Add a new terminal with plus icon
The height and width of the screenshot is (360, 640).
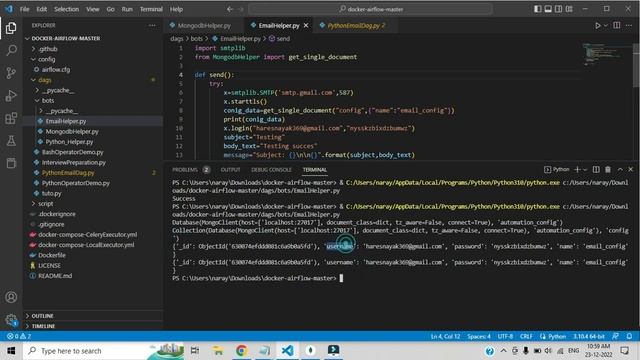577,169
